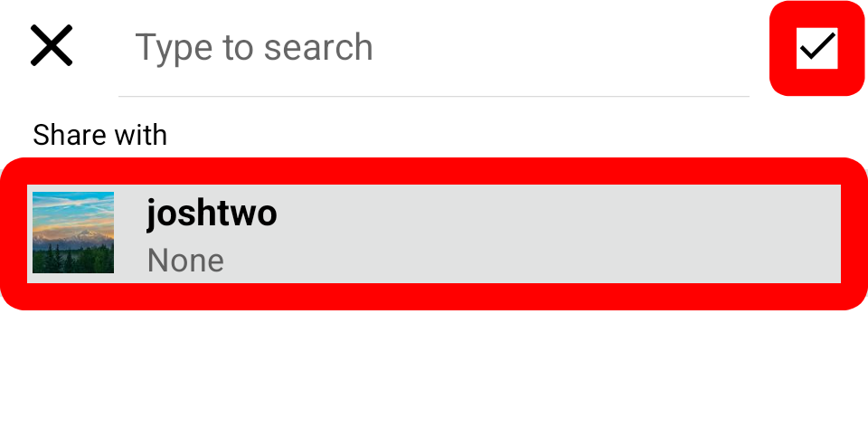This screenshot has width=868, height=447.
Task: Focus the 'Type to search' field
Action: pyautogui.click(x=433, y=48)
